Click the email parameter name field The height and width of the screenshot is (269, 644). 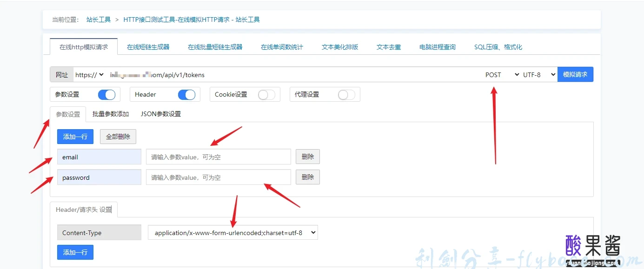(x=99, y=157)
